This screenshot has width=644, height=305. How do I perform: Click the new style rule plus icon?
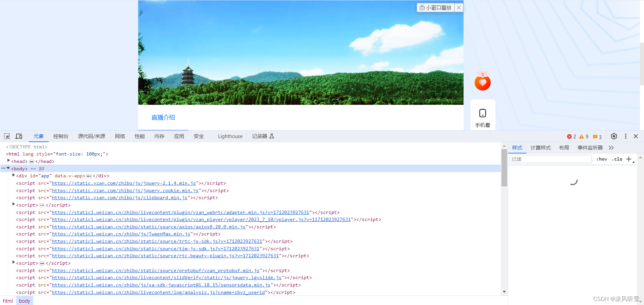point(629,159)
